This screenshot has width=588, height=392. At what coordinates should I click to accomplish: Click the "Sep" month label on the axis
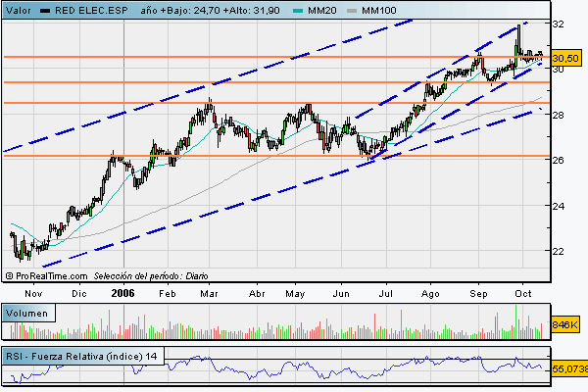click(479, 294)
